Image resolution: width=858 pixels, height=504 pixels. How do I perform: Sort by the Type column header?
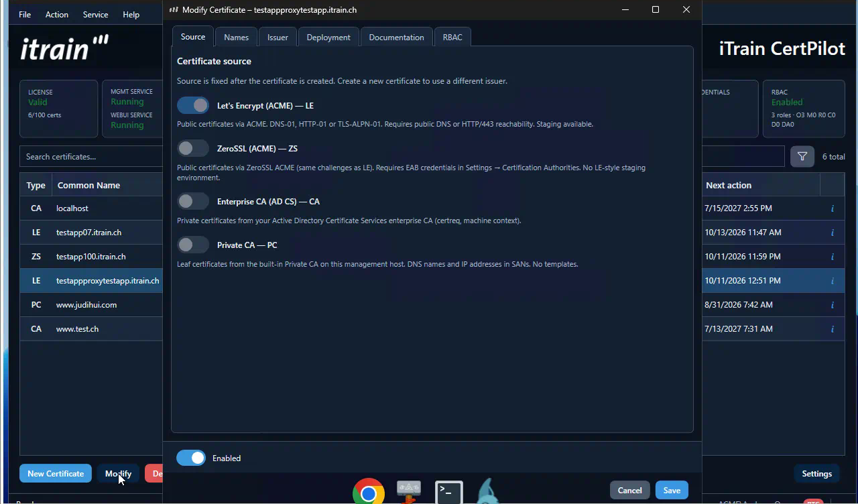coord(36,185)
